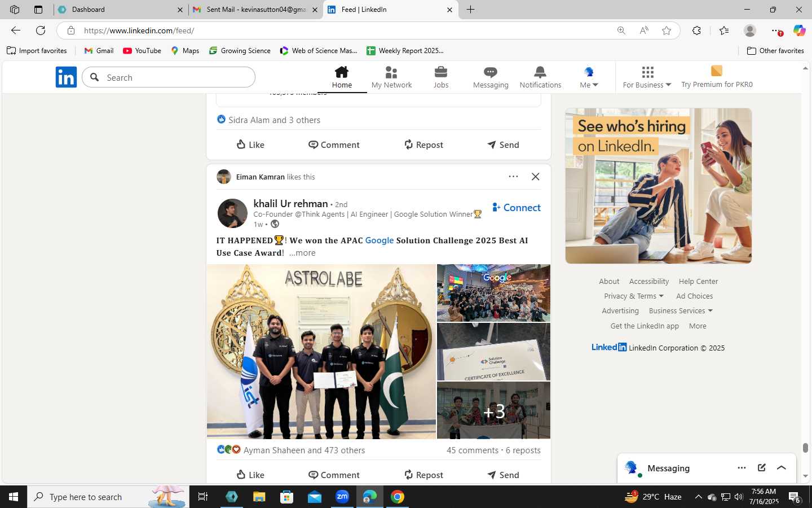
Task: Expand the Privacy & Terms dropdown
Action: coord(634,296)
